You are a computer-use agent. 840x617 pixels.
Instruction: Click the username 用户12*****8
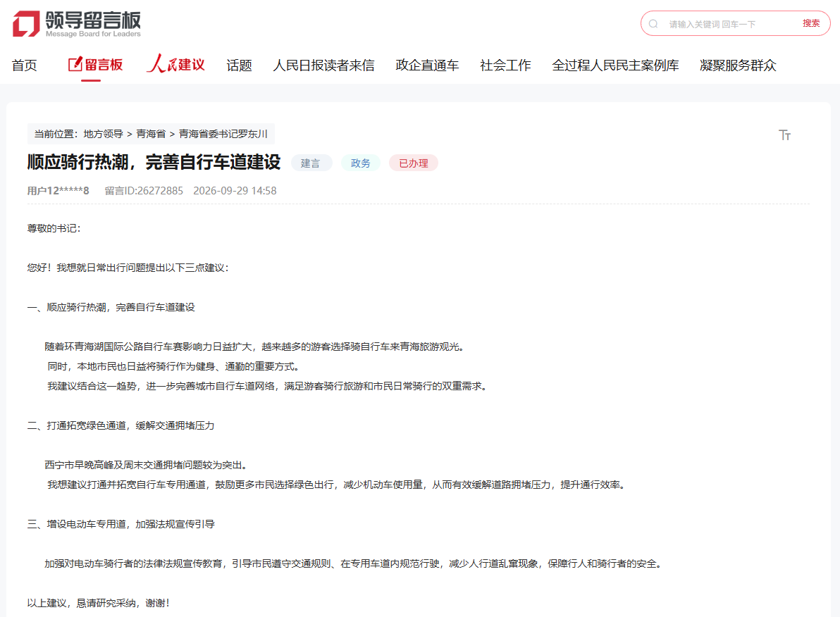[x=58, y=191]
